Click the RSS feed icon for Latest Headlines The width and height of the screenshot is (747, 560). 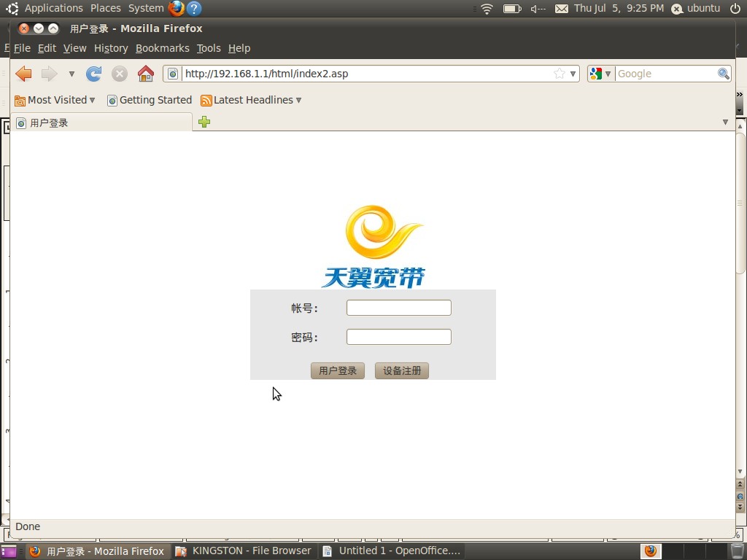click(x=206, y=101)
